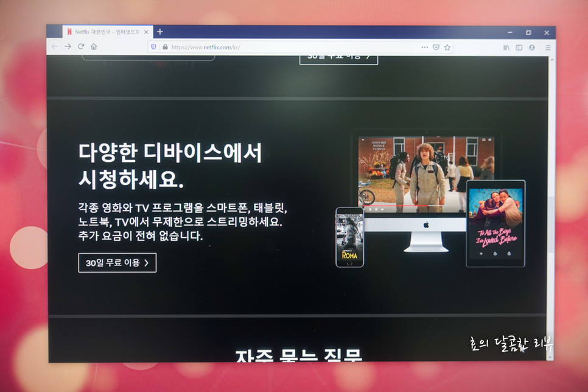The image size is (588, 392).
Task: Click the chevron inside 30일 무료 이용 button
Action: tap(146, 263)
